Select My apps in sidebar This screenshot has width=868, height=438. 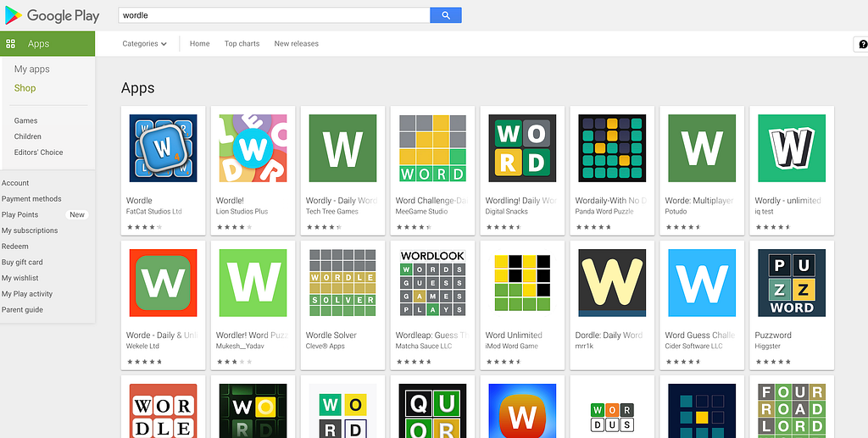click(31, 69)
